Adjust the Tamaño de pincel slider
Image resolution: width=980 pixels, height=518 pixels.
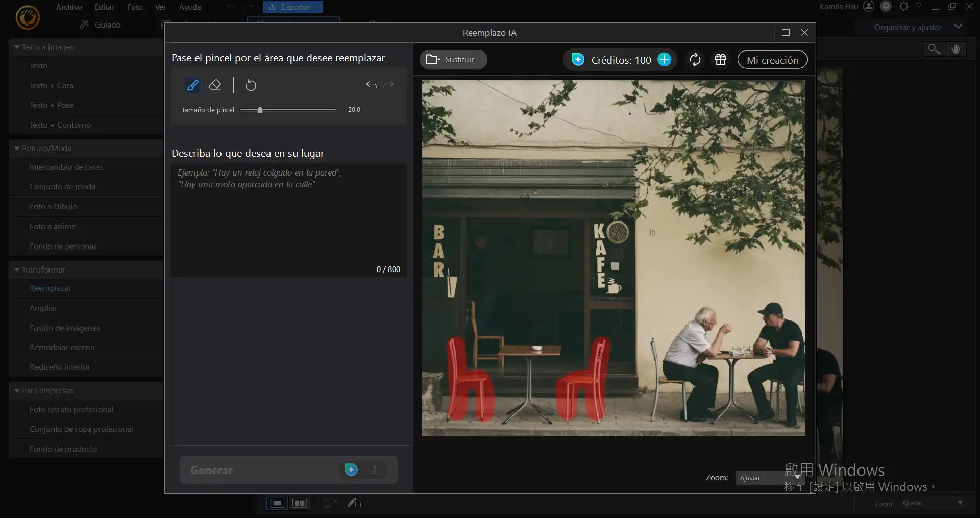(x=288, y=110)
